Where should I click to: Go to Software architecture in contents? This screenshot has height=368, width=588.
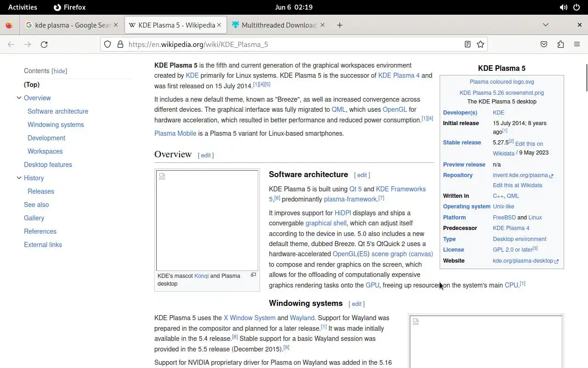(x=58, y=111)
